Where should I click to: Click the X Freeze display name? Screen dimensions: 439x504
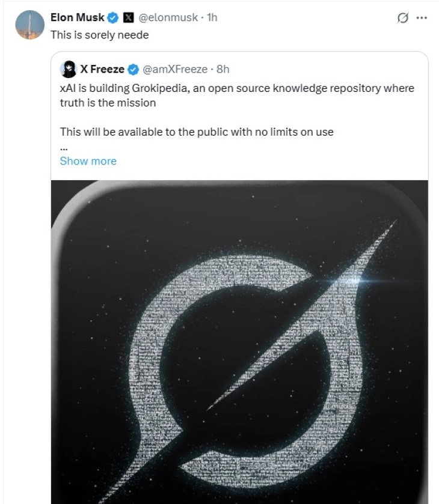[x=102, y=70]
